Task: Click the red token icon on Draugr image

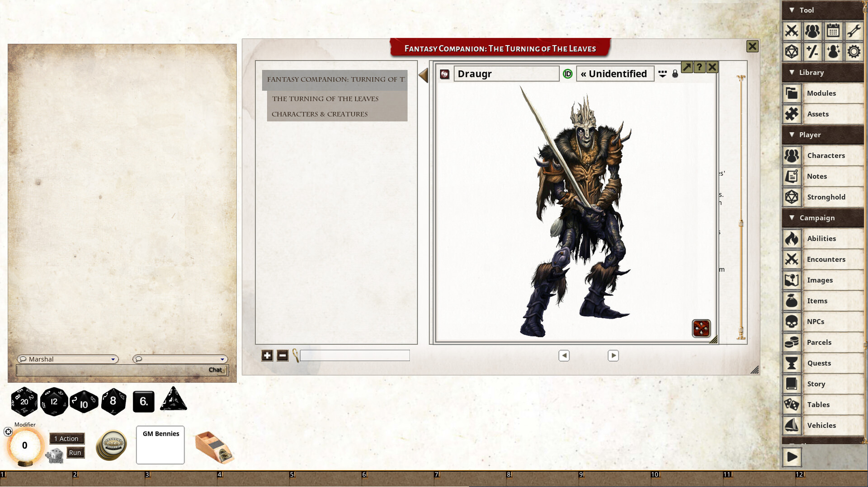Action: pos(701,328)
